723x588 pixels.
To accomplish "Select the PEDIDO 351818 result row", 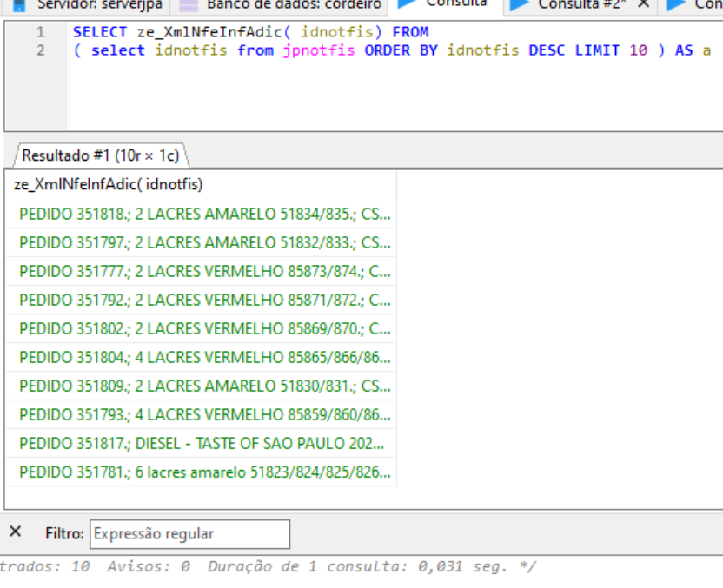I will [204, 214].
